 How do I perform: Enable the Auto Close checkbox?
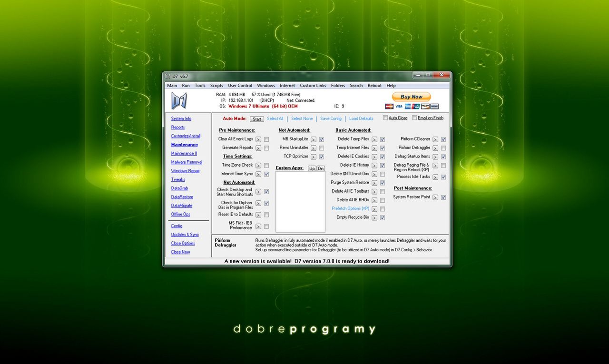(385, 118)
